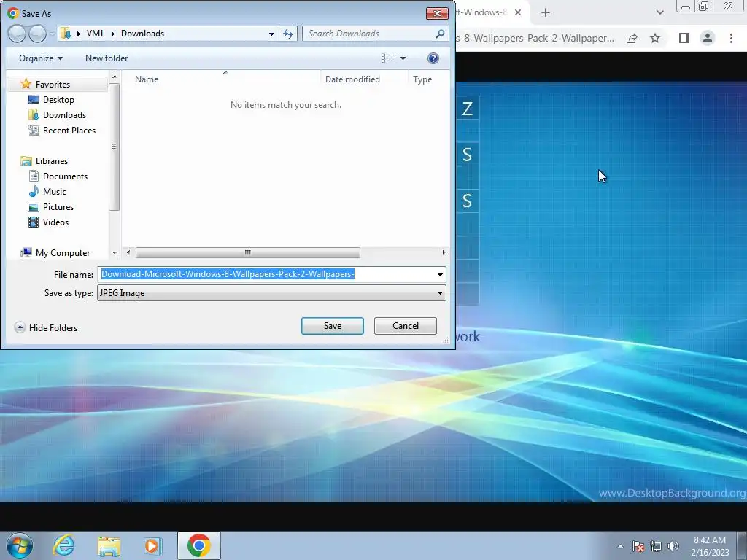Image resolution: width=747 pixels, height=560 pixels.
Task: Open a new Chrome tab
Action: [546, 12]
